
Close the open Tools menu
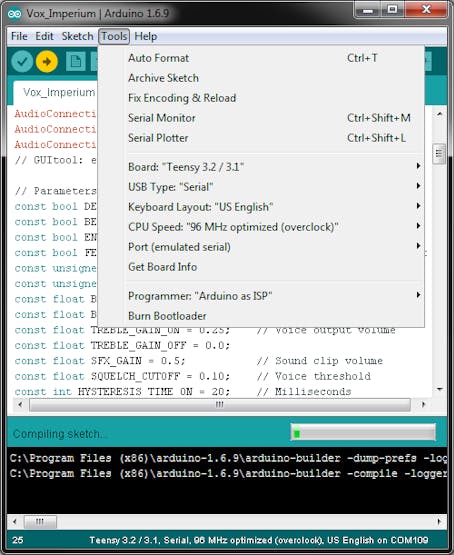114,36
